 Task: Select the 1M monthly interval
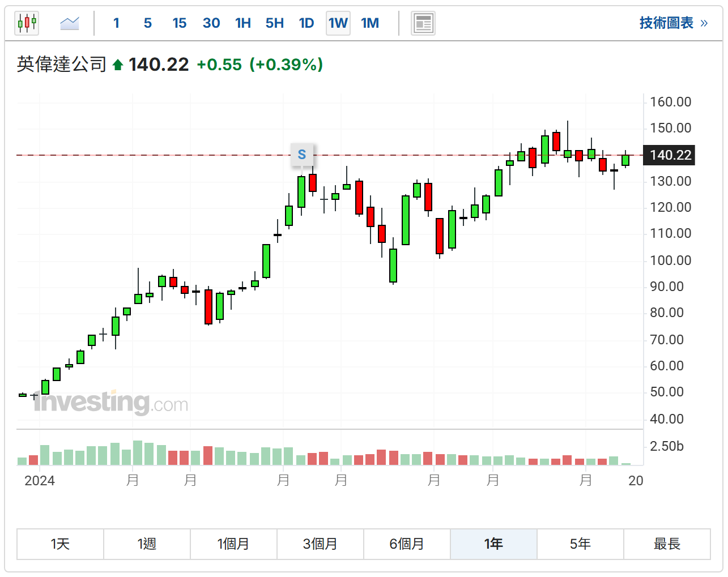[370, 23]
